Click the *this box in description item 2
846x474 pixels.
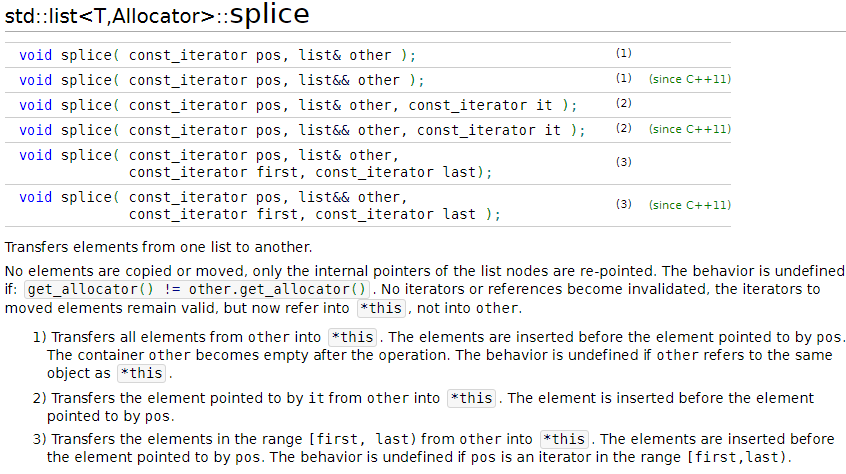coord(472,399)
